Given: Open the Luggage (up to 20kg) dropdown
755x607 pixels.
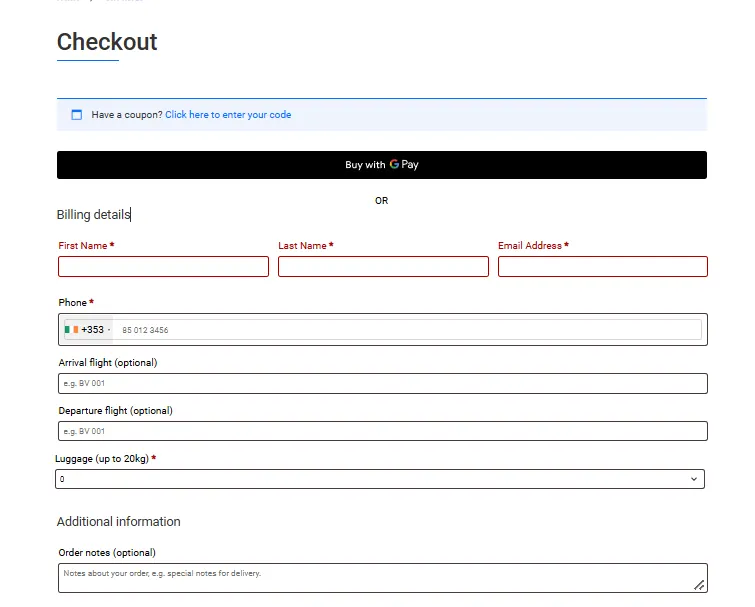Looking at the screenshot, I should pos(380,479).
